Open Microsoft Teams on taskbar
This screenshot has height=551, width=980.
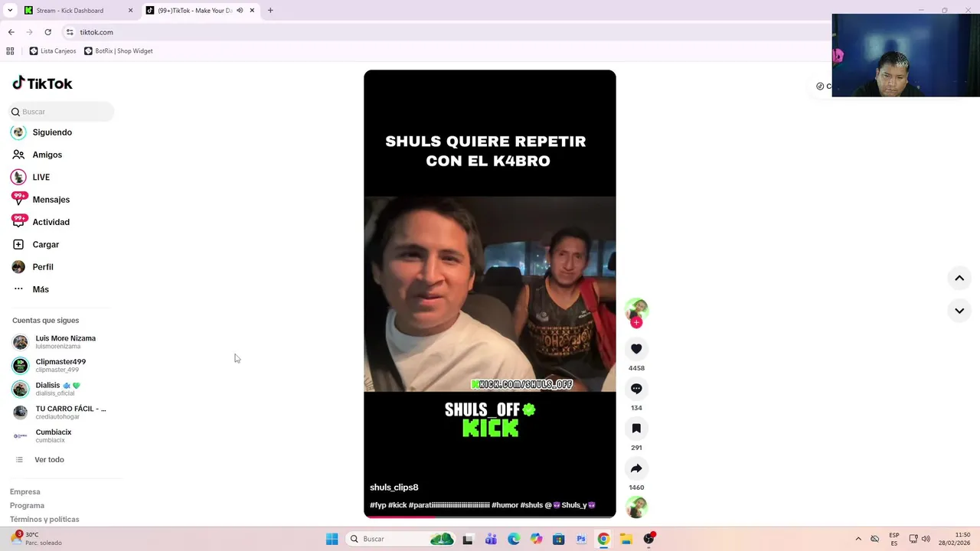coord(491,540)
